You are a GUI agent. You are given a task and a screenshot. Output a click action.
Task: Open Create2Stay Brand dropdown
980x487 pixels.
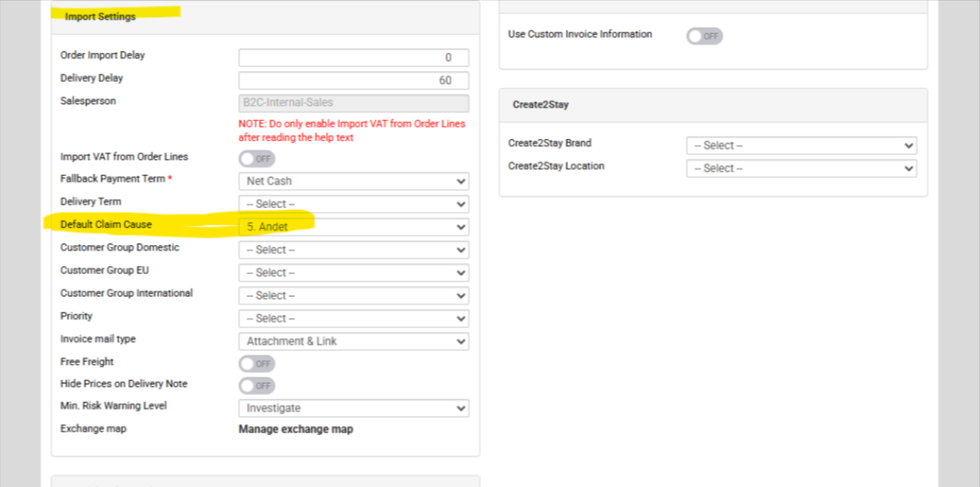click(x=801, y=146)
